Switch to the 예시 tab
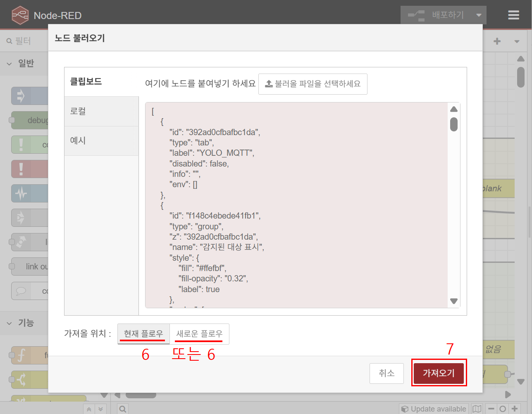The image size is (532, 414). pyautogui.click(x=101, y=140)
